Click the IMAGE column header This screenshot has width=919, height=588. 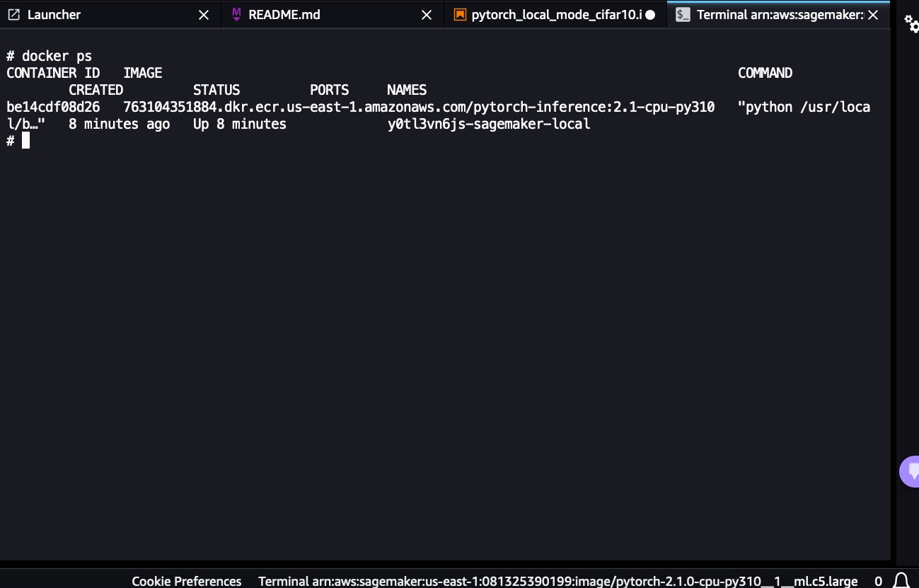click(143, 73)
